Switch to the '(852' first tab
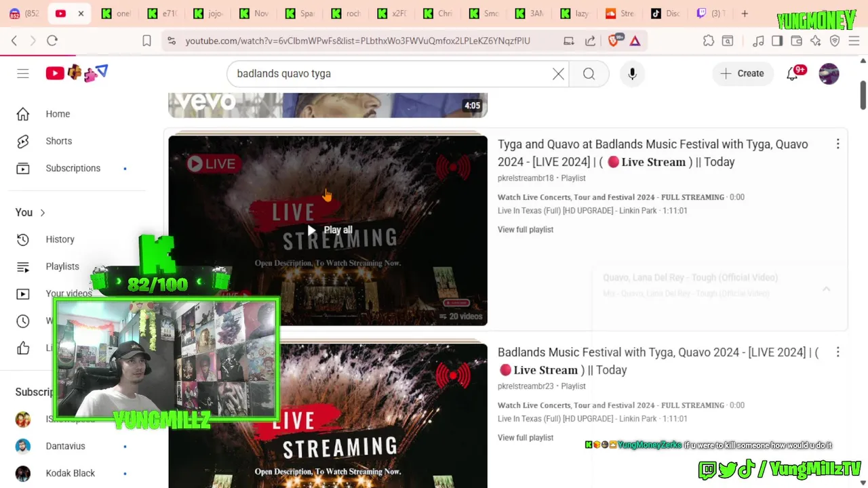This screenshot has height=488, width=868. click(23, 14)
